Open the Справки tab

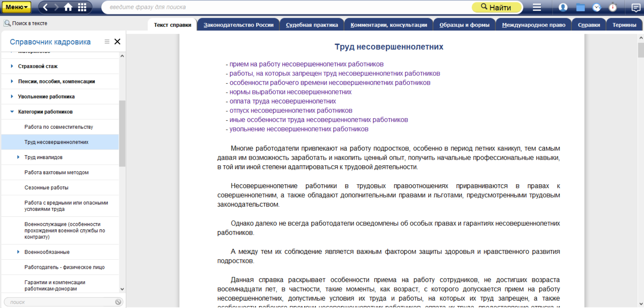pyautogui.click(x=589, y=25)
